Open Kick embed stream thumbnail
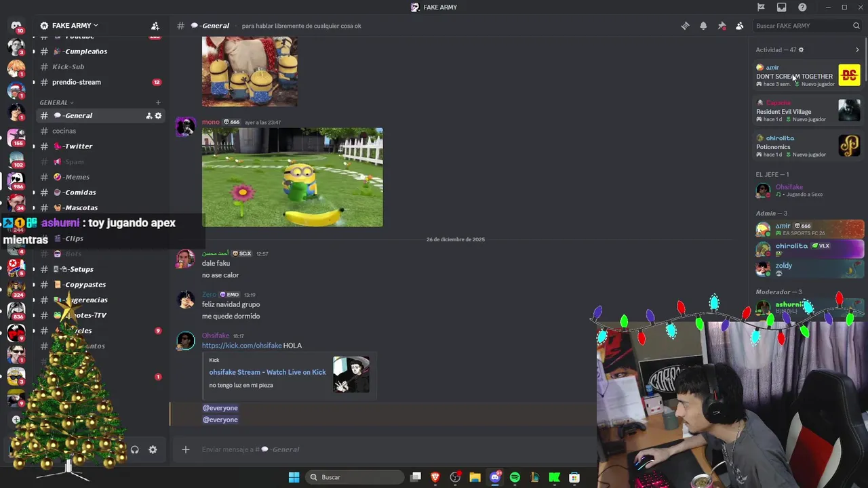The image size is (868, 488). pos(351,375)
